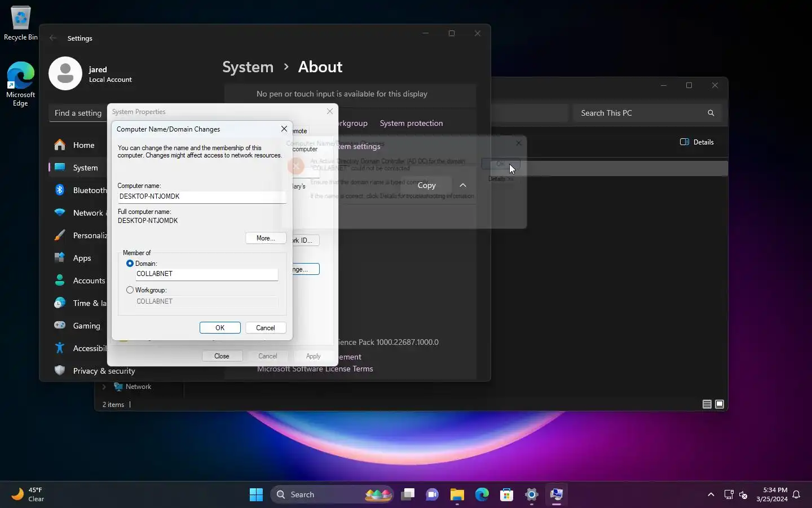Open Privacy & security in sidebar
Screen dimensions: 812x508
[x=95, y=371]
